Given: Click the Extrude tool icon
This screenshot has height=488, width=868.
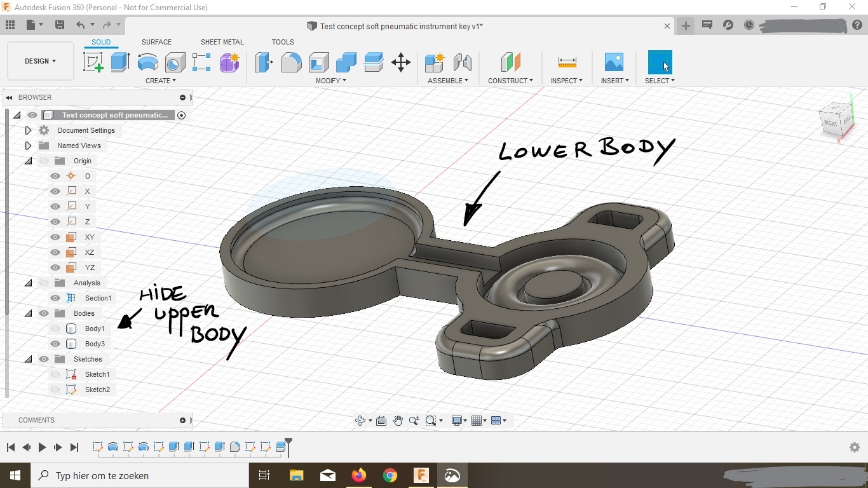Looking at the screenshot, I should (x=120, y=62).
